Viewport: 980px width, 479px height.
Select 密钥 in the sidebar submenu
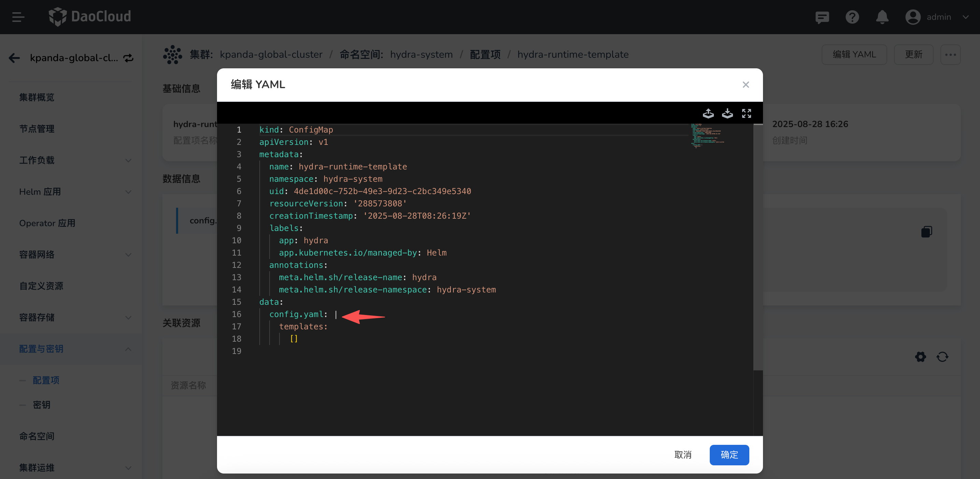coord(42,405)
